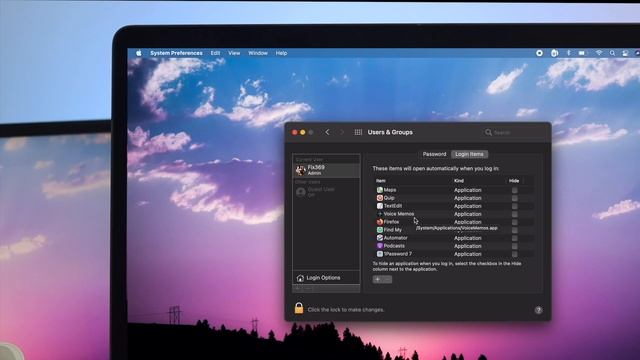
Task: Sort by the Kind column header
Action: coord(459,180)
